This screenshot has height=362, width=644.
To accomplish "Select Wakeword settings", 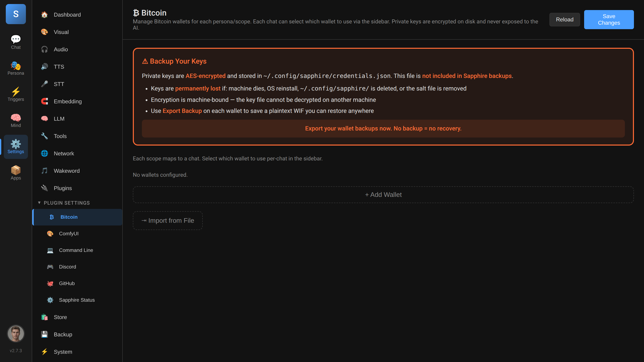I will pos(77,171).
